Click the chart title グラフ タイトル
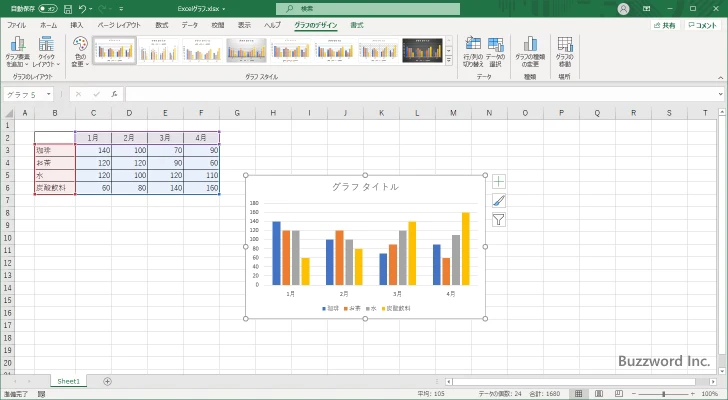 click(x=365, y=187)
